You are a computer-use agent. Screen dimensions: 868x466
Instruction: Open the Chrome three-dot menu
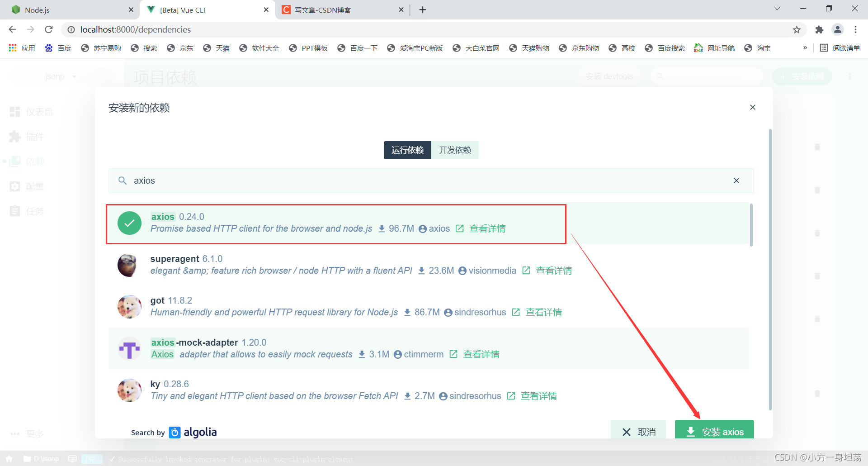coord(855,29)
